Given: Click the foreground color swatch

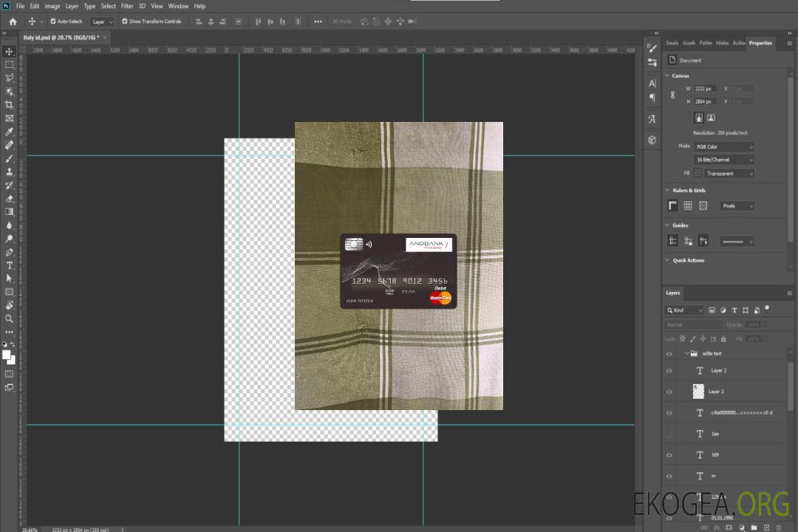Looking at the screenshot, I should click(7, 355).
